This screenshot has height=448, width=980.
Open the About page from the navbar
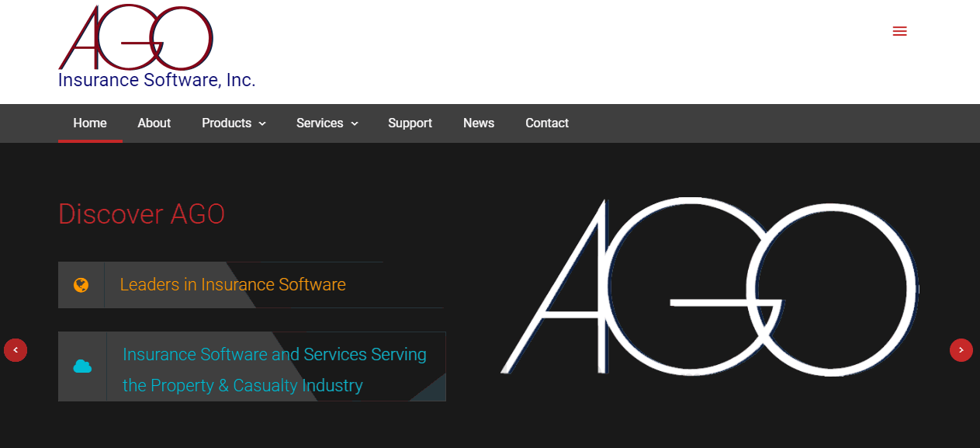154,123
